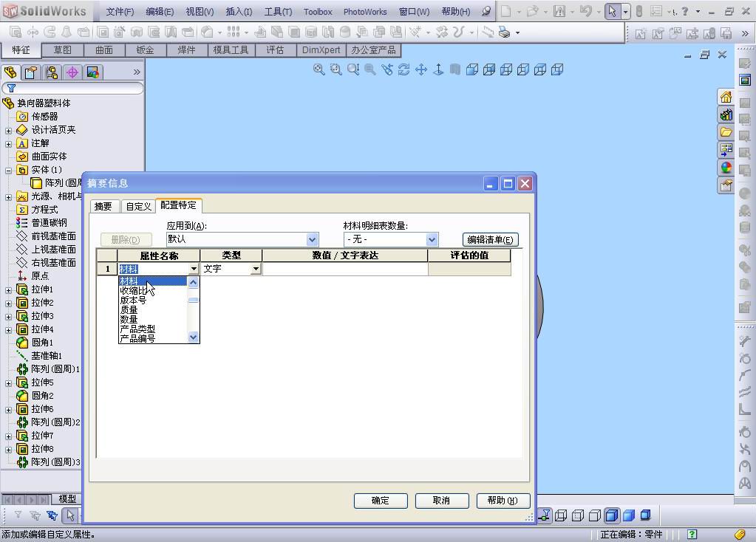Expand the manager tabs chevron arrow
The image size is (756, 542).
click(x=137, y=72)
